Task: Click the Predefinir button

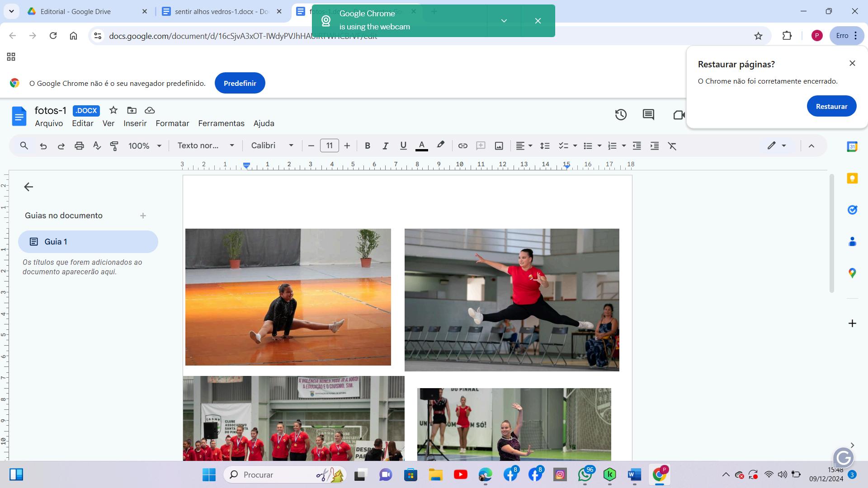Action: 240,83
